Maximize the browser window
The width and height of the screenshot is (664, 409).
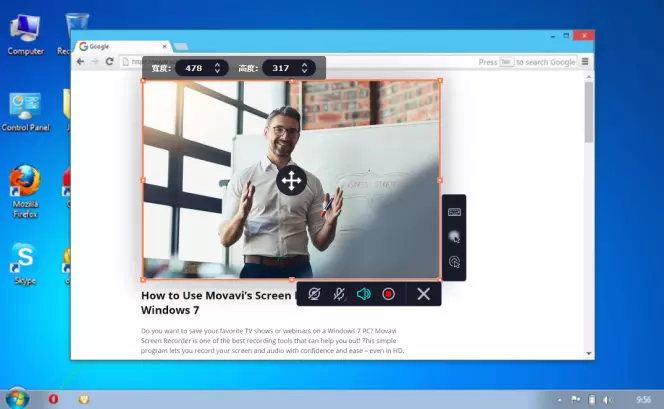(566, 36)
